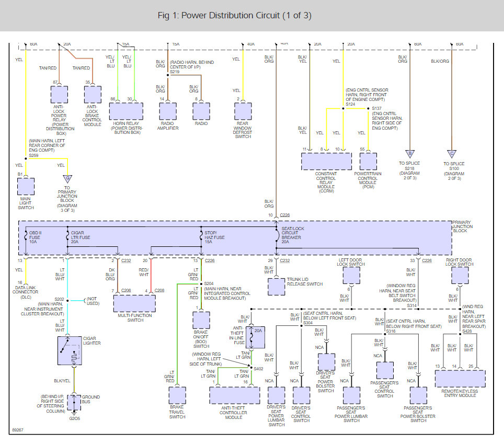Click the passenger's seat control switch box
Screen dimensions: 504x443
click(385, 370)
